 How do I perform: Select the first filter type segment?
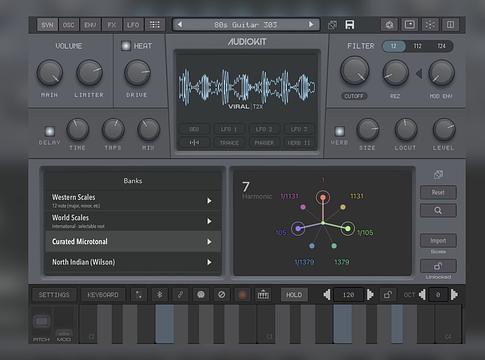(x=394, y=46)
